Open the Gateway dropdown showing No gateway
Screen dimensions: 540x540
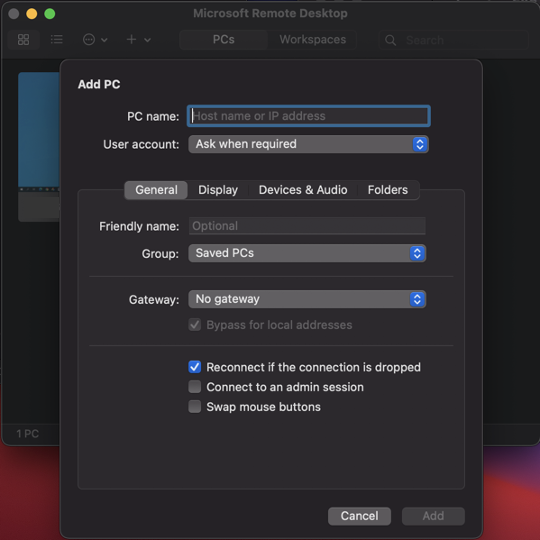click(307, 299)
